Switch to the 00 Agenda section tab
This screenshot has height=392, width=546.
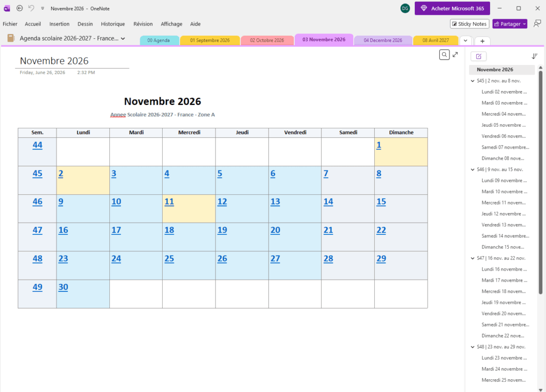pyautogui.click(x=159, y=40)
